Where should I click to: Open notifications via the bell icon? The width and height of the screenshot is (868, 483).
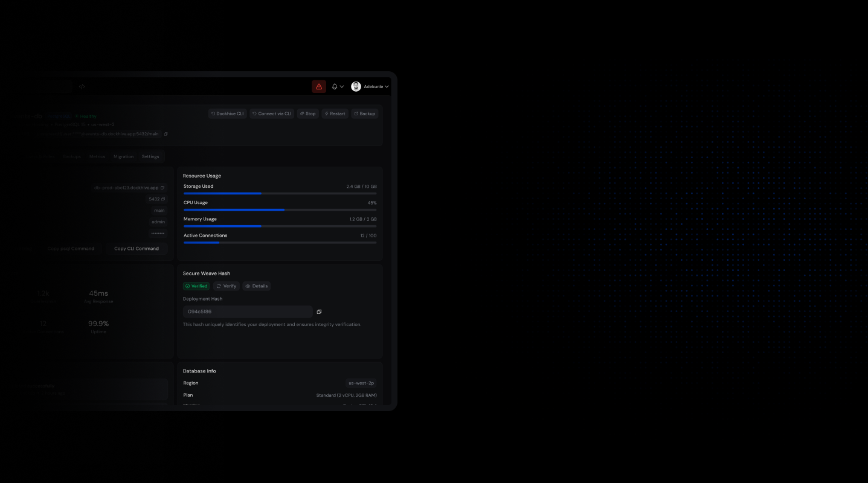coord(333,86)
